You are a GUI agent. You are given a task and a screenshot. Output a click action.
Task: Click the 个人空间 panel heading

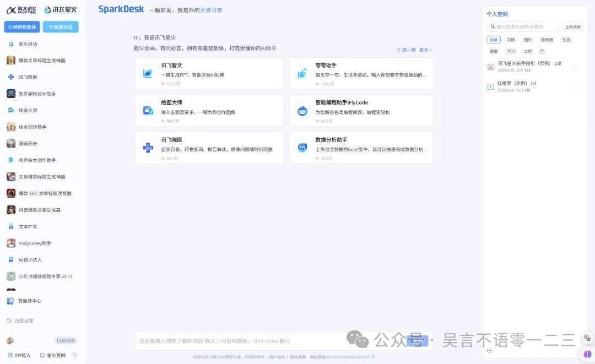pos(497,14)
